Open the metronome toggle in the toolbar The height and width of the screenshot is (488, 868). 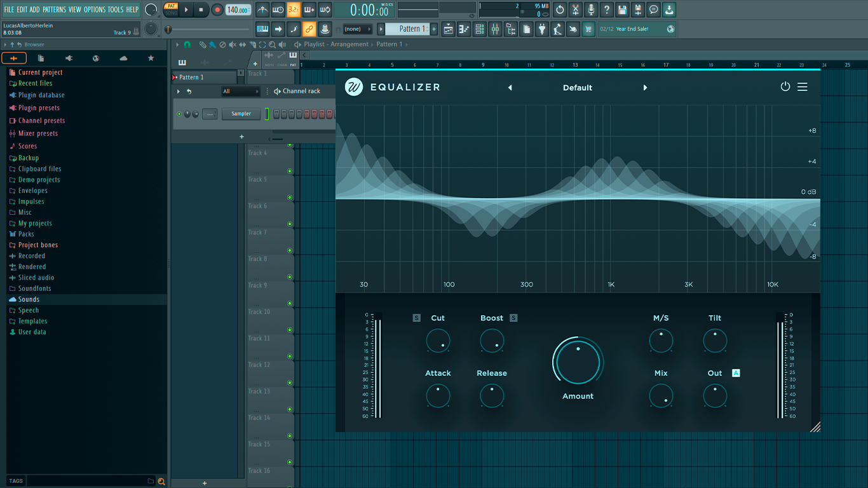click(262, 10)
